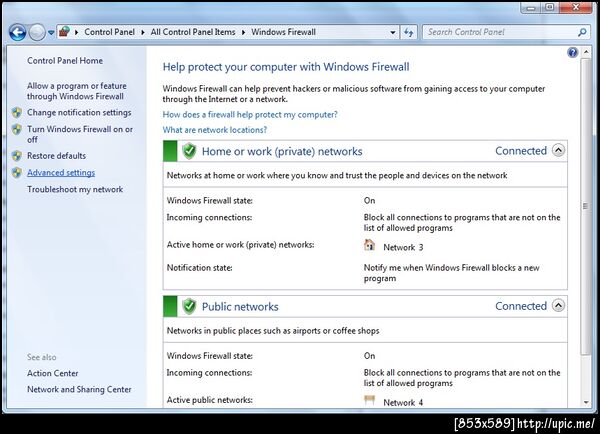The width and height of the screenshot is (600, 434).
Task: Click scrollbar up arrow
Action: click(x=586, y=52)
